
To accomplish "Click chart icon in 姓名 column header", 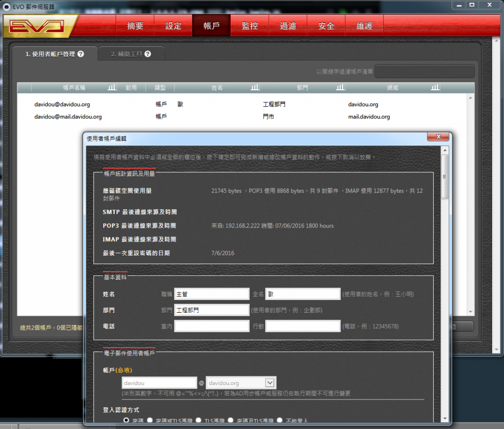I will pos(254,87).
